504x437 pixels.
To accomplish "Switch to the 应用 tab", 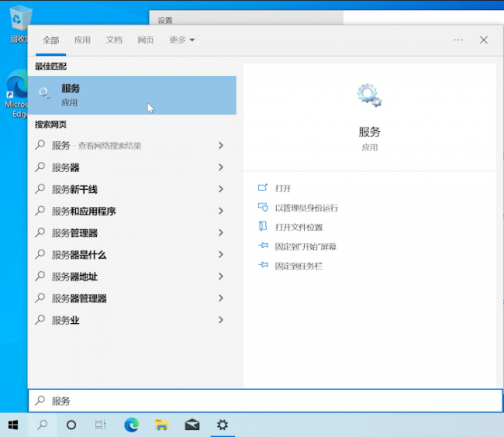I will pos(82,40).
